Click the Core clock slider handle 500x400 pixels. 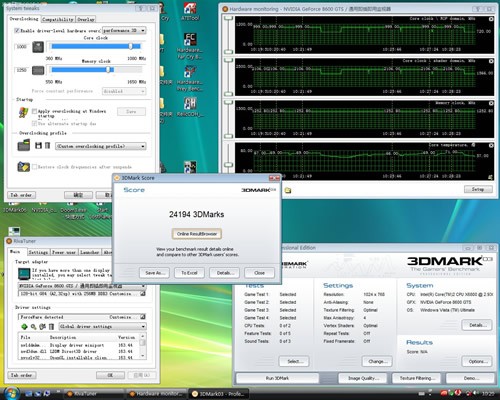coord(131,46)
